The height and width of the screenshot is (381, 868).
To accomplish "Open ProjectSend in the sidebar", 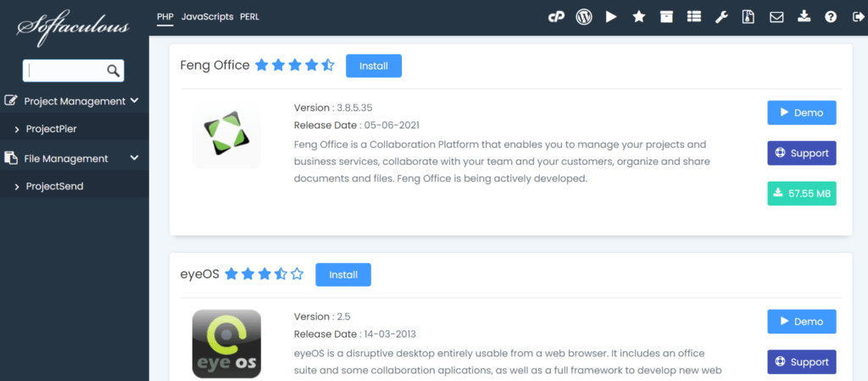I will tap(55, 187).
